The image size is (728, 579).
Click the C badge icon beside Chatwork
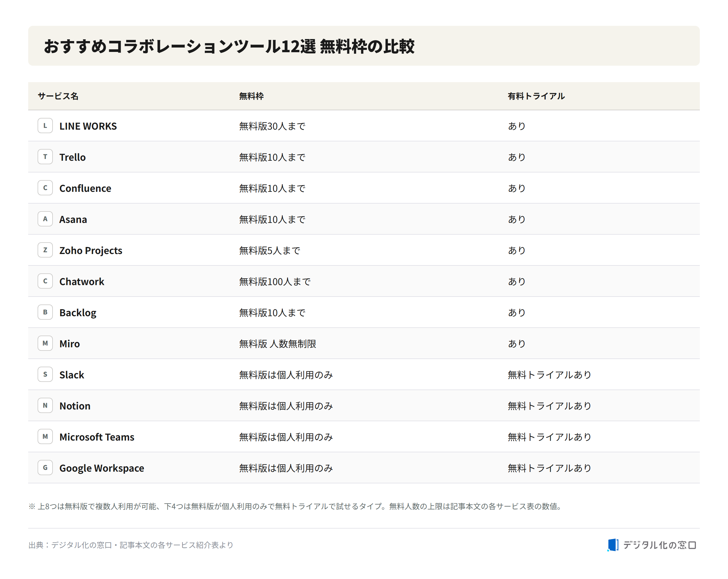[x=45, y=281]
